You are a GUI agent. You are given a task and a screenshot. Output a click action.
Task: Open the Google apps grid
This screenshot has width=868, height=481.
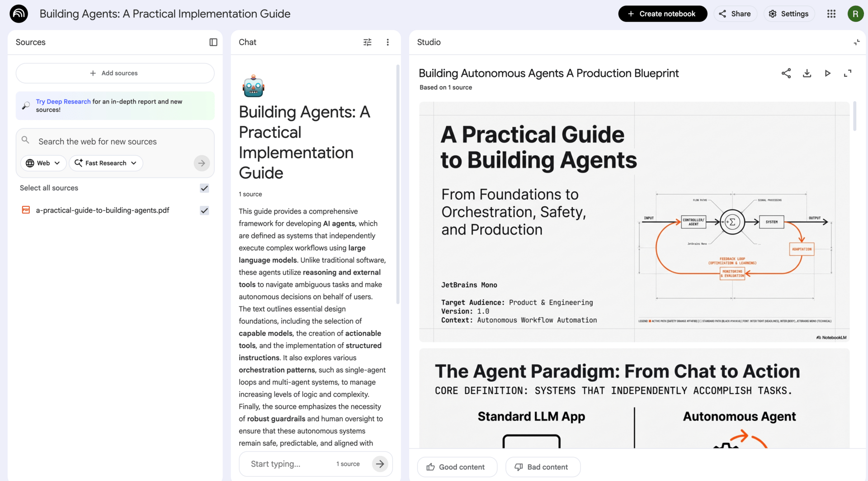point(831,14)
